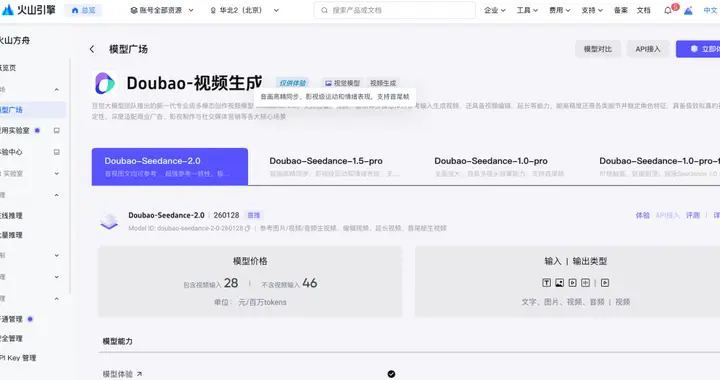Click the text input type icon

(546, 283)
